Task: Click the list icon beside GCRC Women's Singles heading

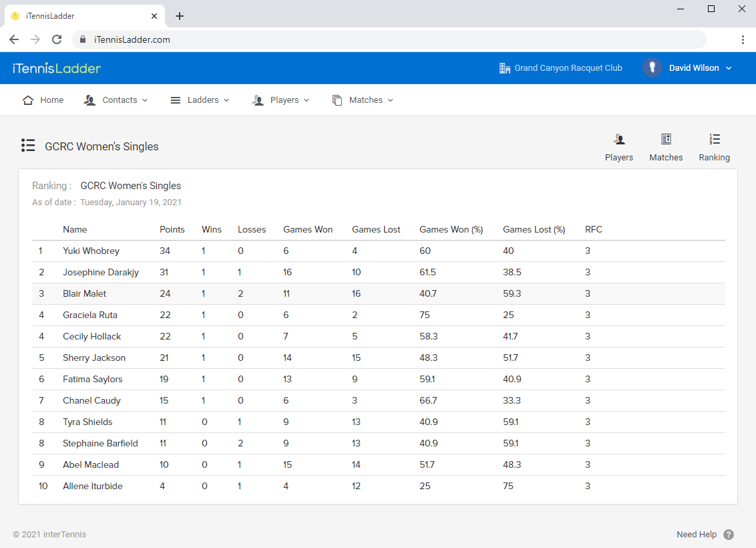Action: pos(28,146)
